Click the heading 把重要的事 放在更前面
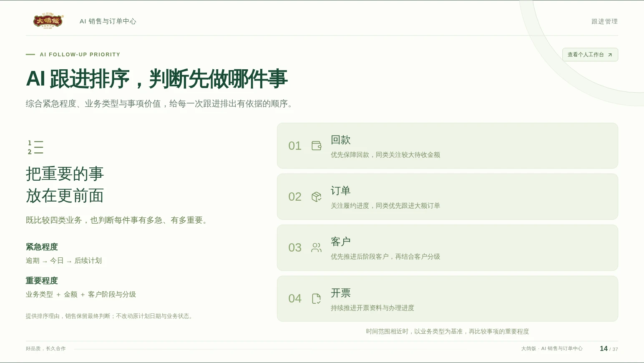 (65, 185)
